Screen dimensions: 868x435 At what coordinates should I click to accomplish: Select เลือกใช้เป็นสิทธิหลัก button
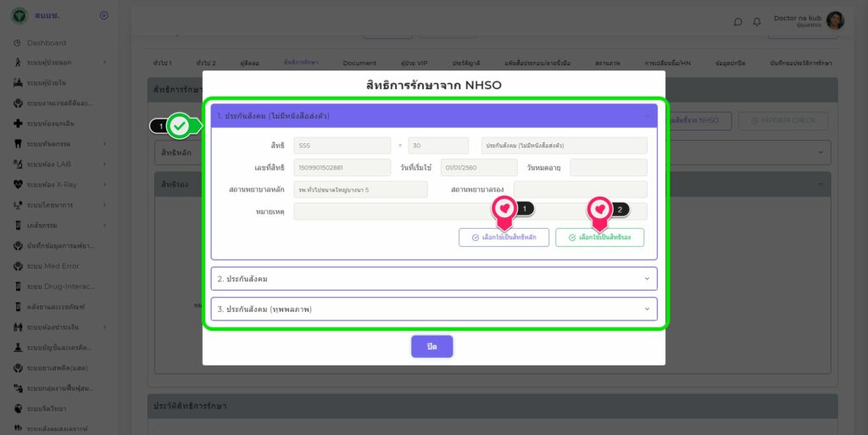click(x=504, y=237)
